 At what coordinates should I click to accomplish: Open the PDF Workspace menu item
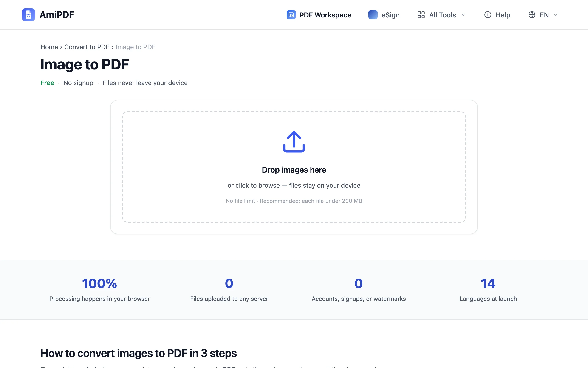tap(319, 15)
